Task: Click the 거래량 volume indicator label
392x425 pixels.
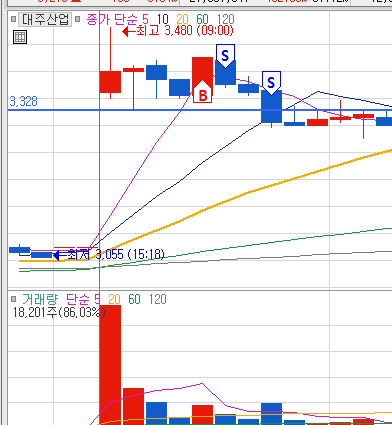Action: point(40,299)
